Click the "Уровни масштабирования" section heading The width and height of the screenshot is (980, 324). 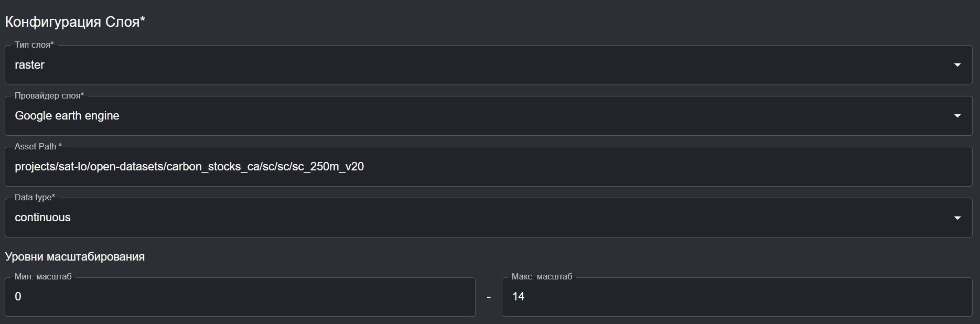pyautogui.click(x=75, y=257)
